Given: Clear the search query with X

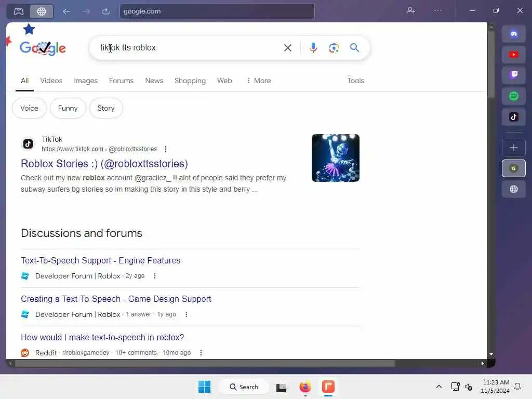Looking at the screenshot, I should point(288,48).
